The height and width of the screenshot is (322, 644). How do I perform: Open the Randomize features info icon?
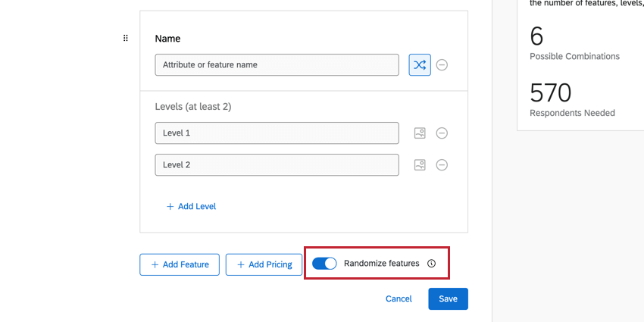tap(432, 264)
